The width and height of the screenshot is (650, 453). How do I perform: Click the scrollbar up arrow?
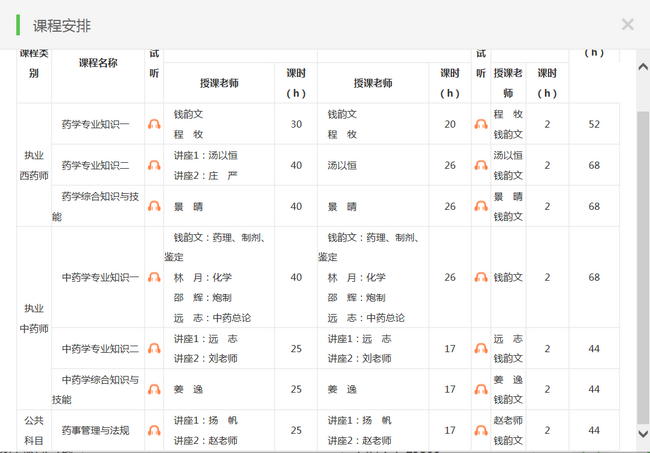[x=642, y=66]
